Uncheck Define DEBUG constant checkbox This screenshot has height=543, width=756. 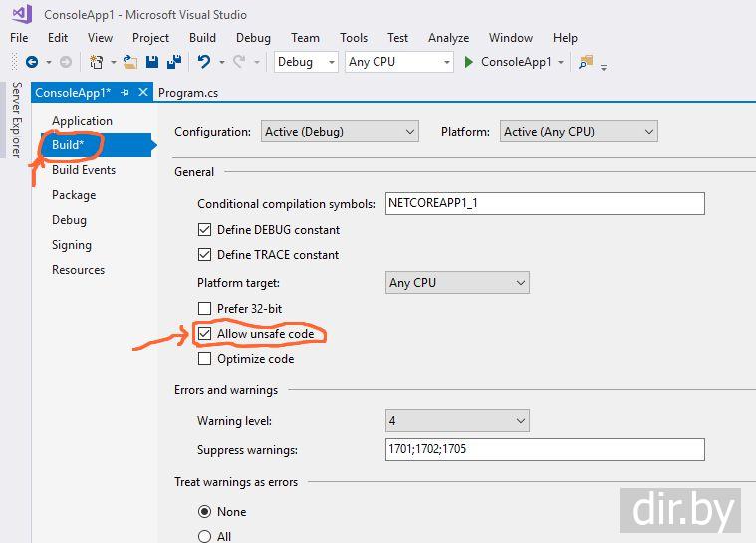click(x=205, y=230)
